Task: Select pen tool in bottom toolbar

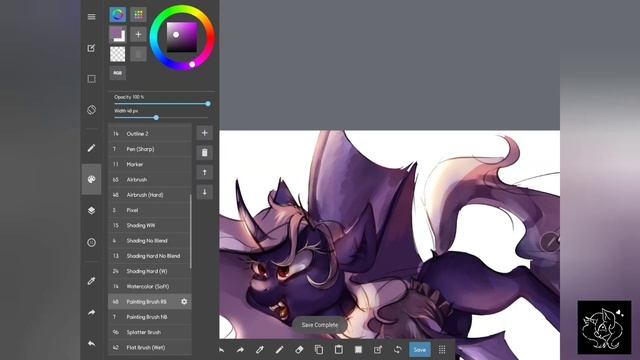Action: [x=279, y=350]
